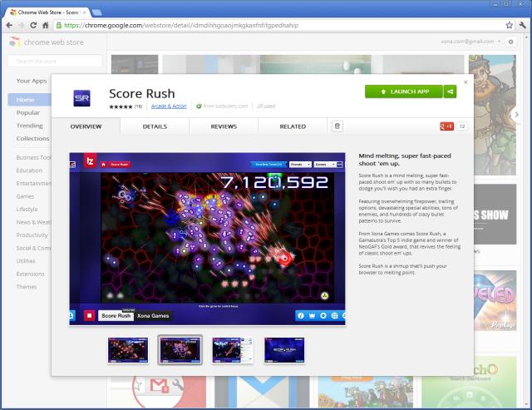Screen dimensions: 532x410
Task: Open Chrome wrench menu icon
Action: pos(523,25)
